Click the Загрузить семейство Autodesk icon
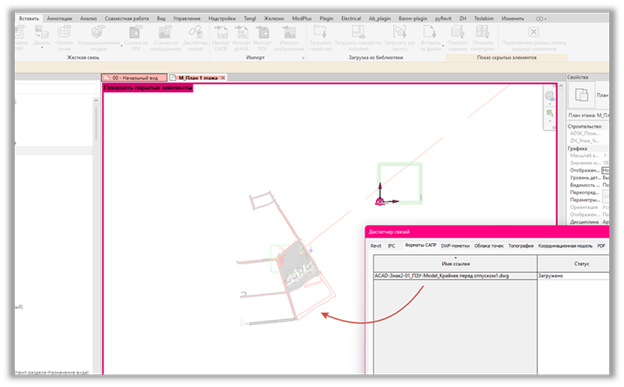This screenshot has height=387, width=624. pos(358,31)
